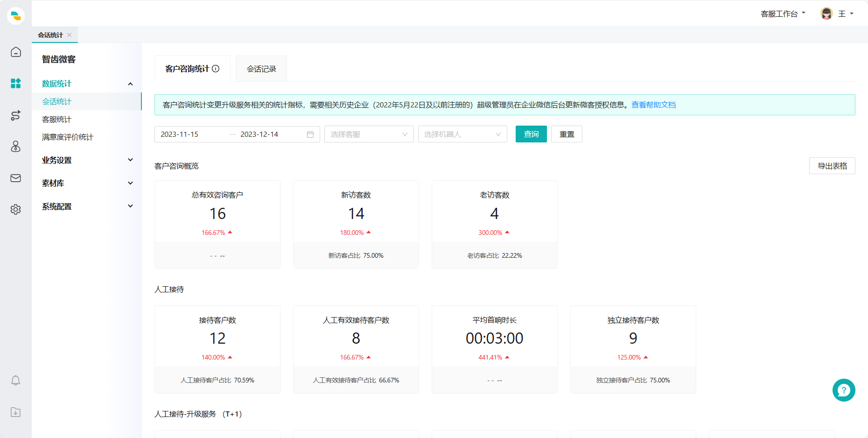Select the green dashboard modules icon
The width and height of the screenshot is (868, 438).
16,83
